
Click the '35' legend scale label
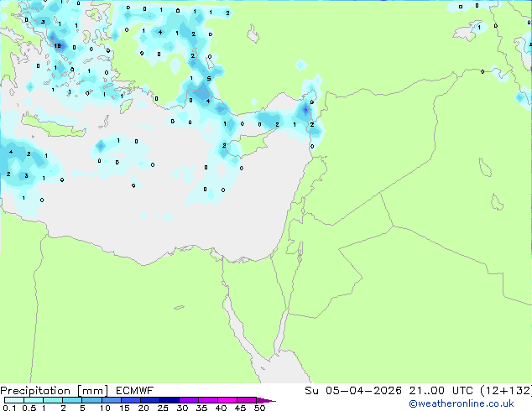click(x=201, y=408)
